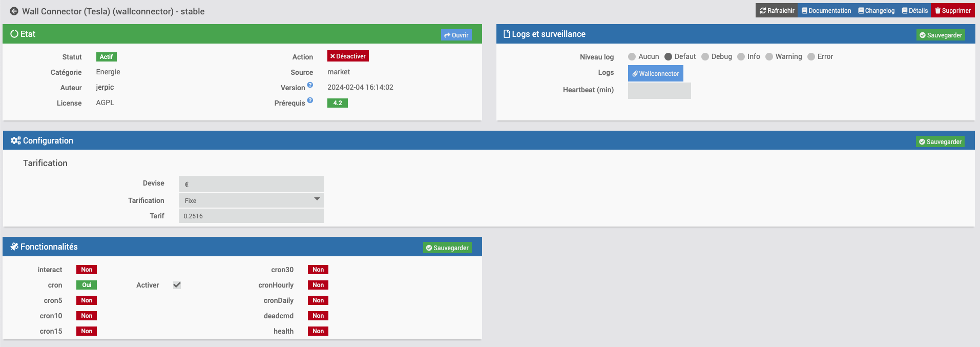Select the Aucun log level
This screenshot has width=980, height=347.
[632, 57]
